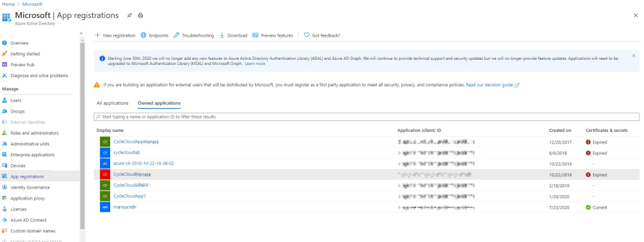644x242 pixels.
Task: Click the application filter search box
Action: 366,117
